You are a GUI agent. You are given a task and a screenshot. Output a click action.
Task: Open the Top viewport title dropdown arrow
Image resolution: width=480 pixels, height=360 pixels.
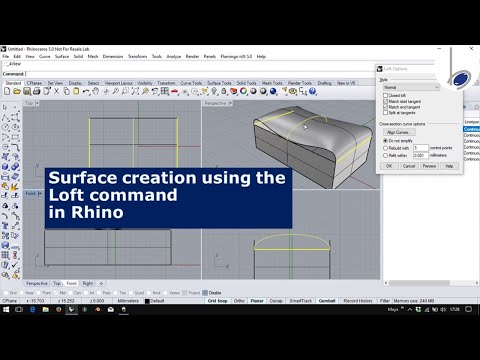pos(37,103)
